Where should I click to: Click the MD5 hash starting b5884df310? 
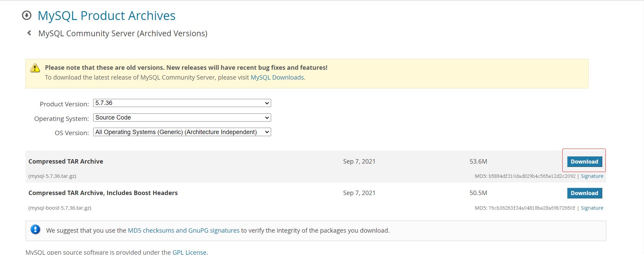point(532,176)
